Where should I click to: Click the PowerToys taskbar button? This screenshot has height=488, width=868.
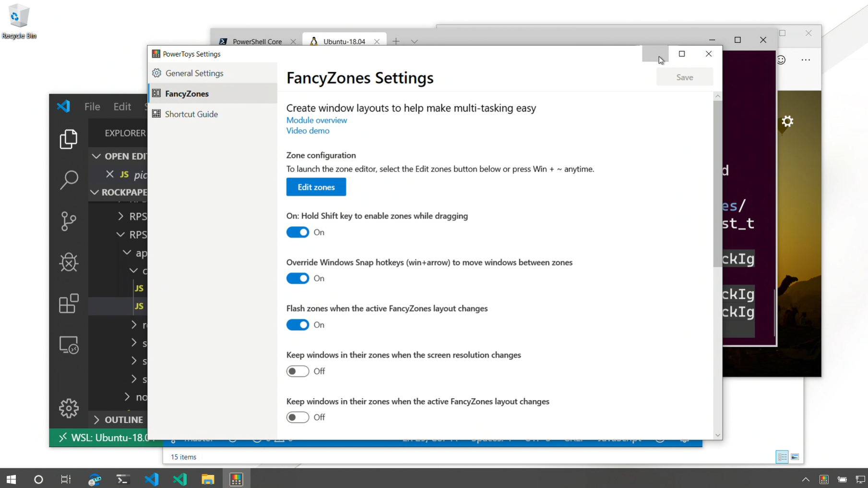point(236,479)
